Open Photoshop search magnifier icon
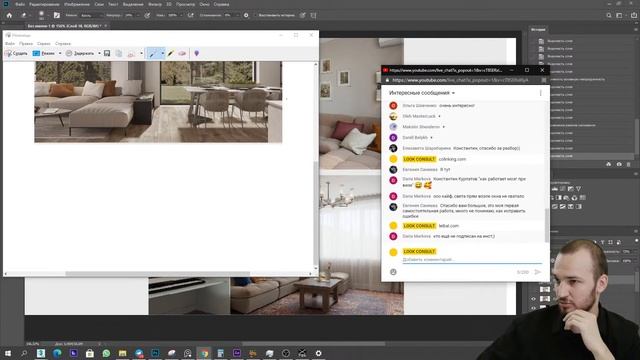 click(x=609, y=15)
